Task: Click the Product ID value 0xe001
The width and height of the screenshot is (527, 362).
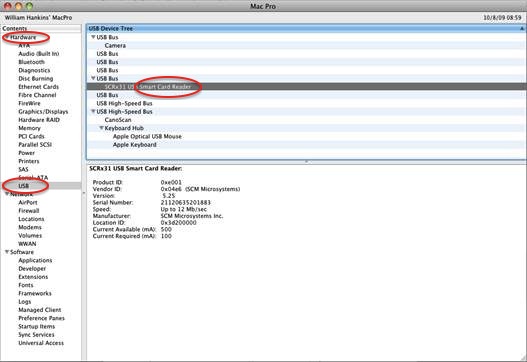Action: click(171, 183)
